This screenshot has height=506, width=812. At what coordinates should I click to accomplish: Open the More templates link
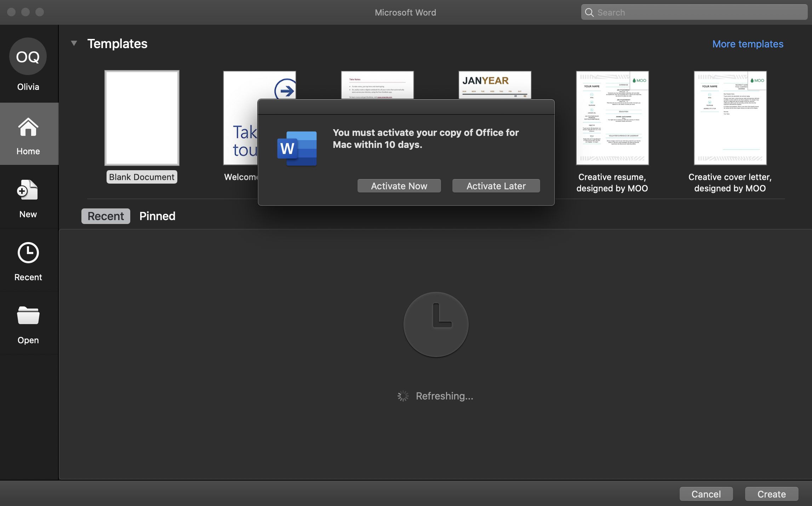(748, 44)
